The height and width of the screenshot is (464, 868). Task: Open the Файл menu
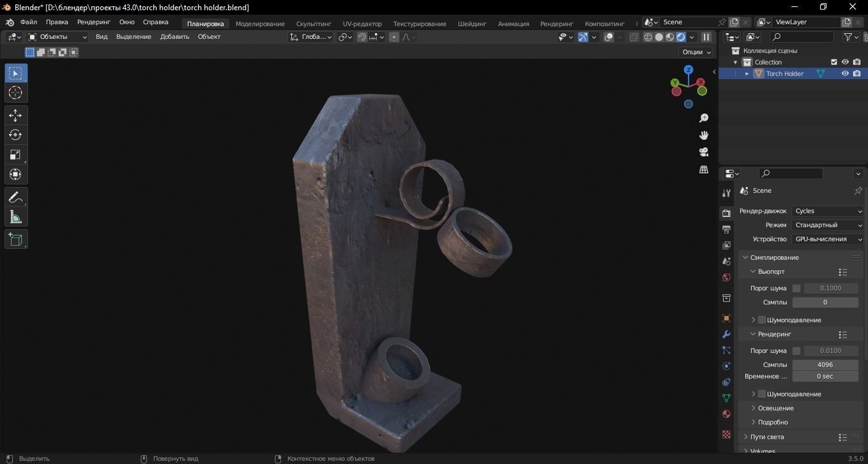pos(28,22)
